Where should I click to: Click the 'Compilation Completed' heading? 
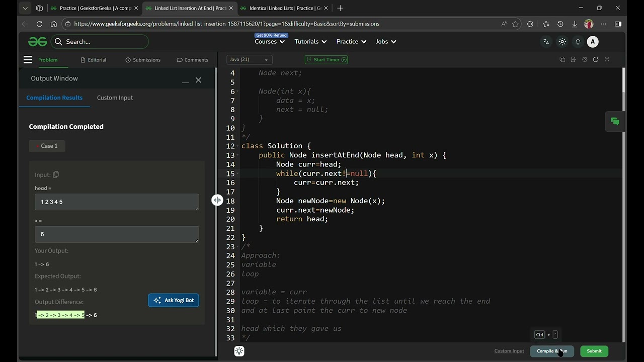click(66, 127)
